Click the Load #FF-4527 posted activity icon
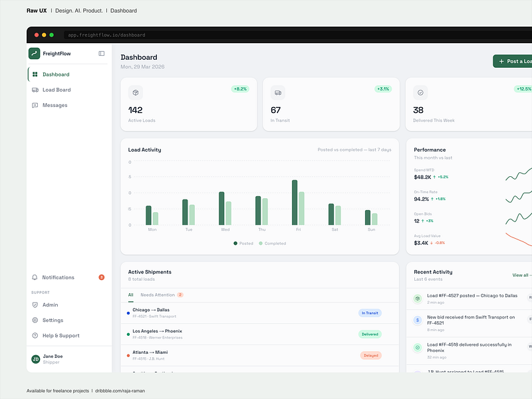The width and height of the screenshot is (532, 399). pyautogui.click(x=418, y=299)
